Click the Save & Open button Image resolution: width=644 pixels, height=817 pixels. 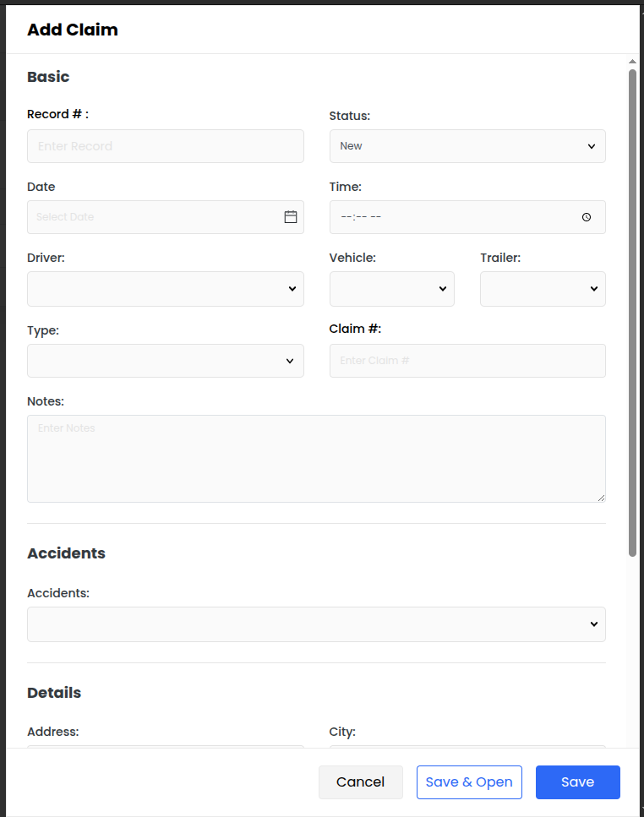pos(469,782)
